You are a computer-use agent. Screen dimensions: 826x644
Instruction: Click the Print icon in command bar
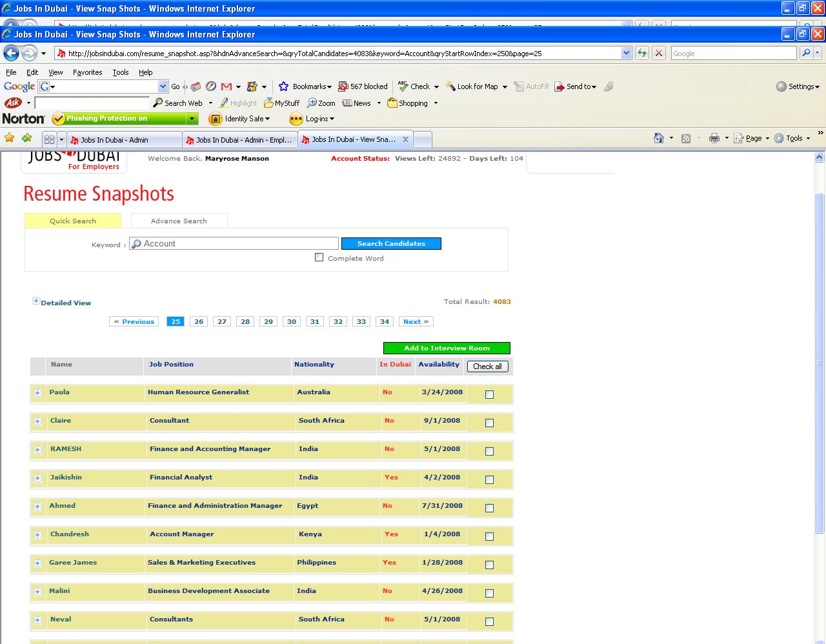pyautogui.click(x=714, y=138)
